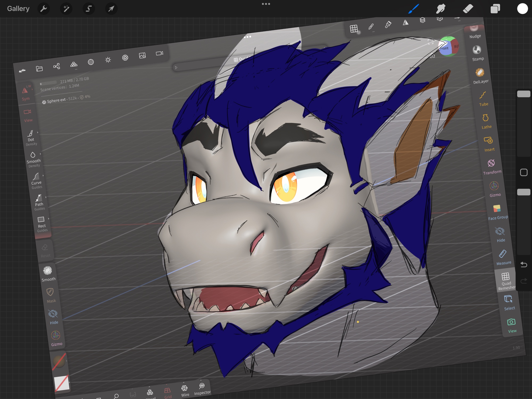This screenshot has width=532, height=399.
Task: Toggle the Wire wireframe display
Action: tap(185, 390)
